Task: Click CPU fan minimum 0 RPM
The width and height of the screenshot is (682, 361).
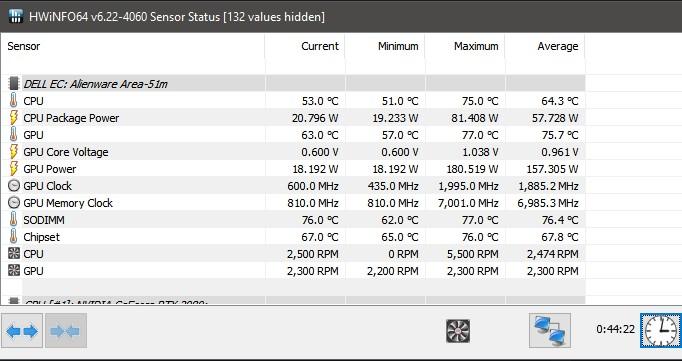Action: [x=405, y=254]
